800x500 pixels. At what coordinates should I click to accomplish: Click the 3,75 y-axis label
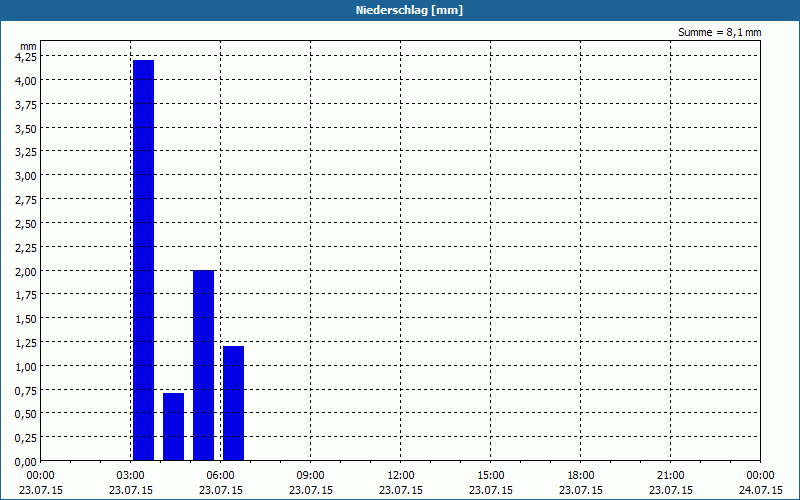pyautogui.click(x=26, y=105)
